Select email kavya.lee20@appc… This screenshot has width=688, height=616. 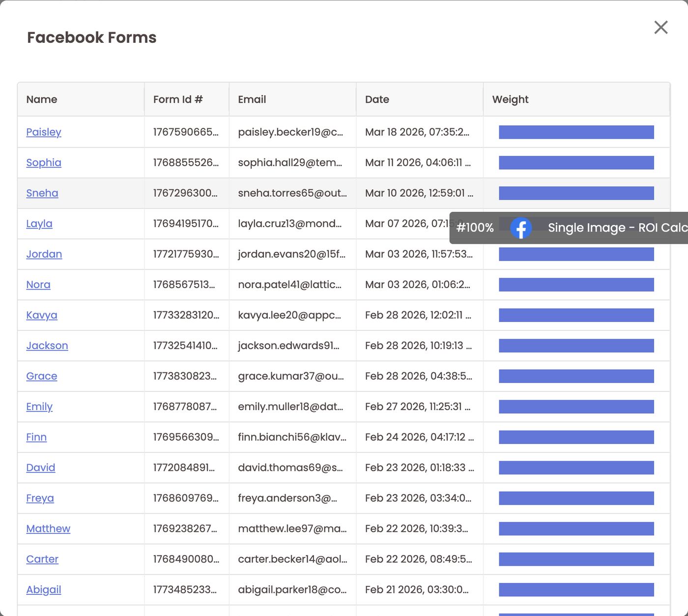tap(289, 315)
